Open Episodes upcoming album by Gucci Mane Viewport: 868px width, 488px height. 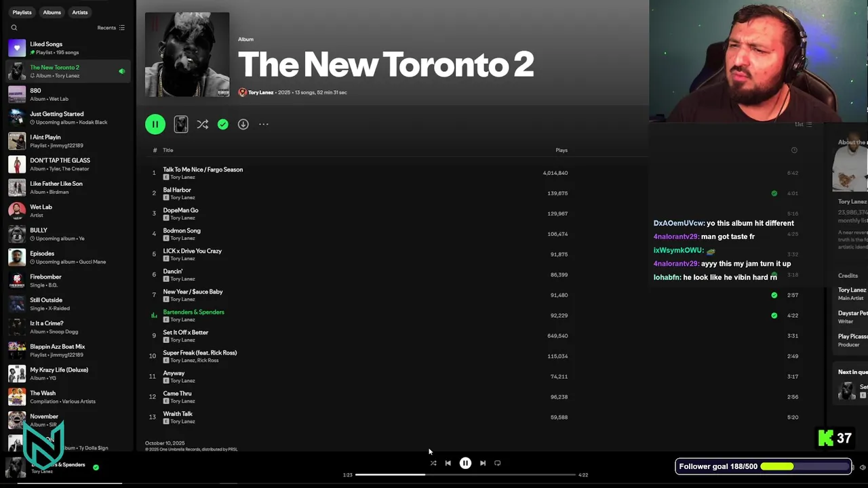[x=68, y=258]
